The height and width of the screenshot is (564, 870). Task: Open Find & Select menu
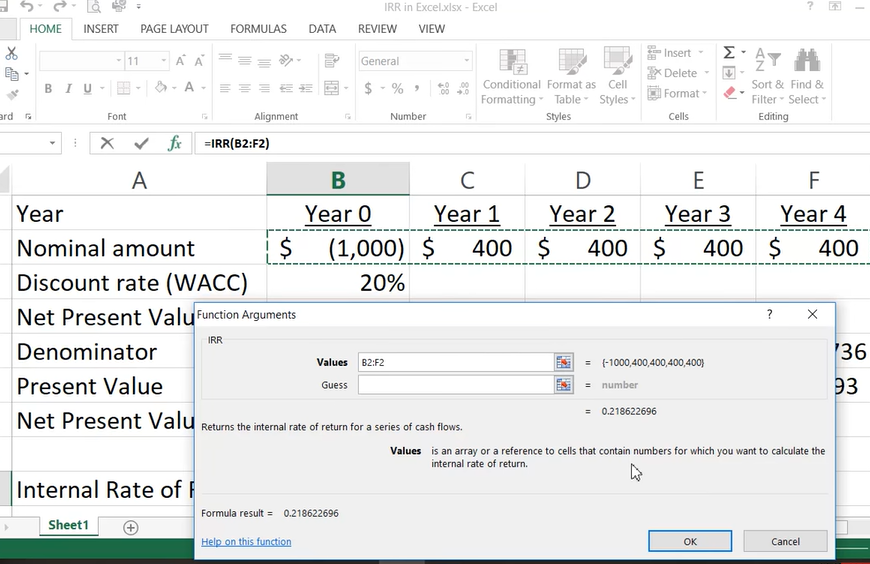click(807, 76)
